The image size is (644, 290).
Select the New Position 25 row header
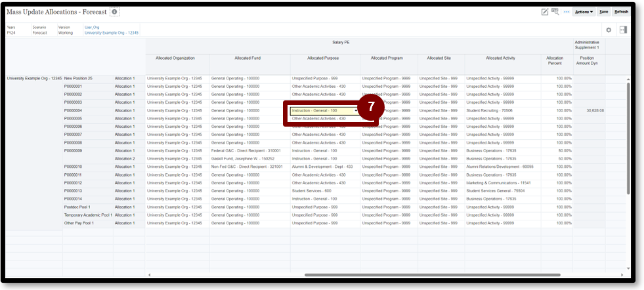point(87,79)
